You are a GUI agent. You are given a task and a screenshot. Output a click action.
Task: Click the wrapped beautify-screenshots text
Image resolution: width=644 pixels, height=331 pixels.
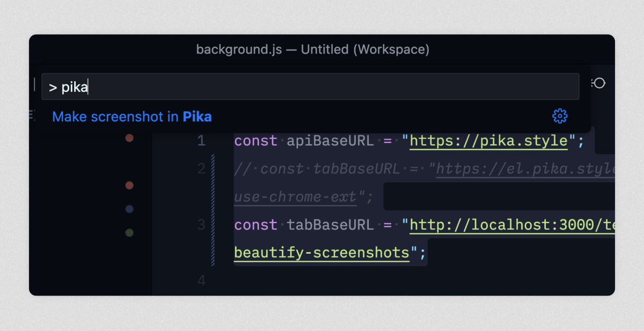(321, 252)
